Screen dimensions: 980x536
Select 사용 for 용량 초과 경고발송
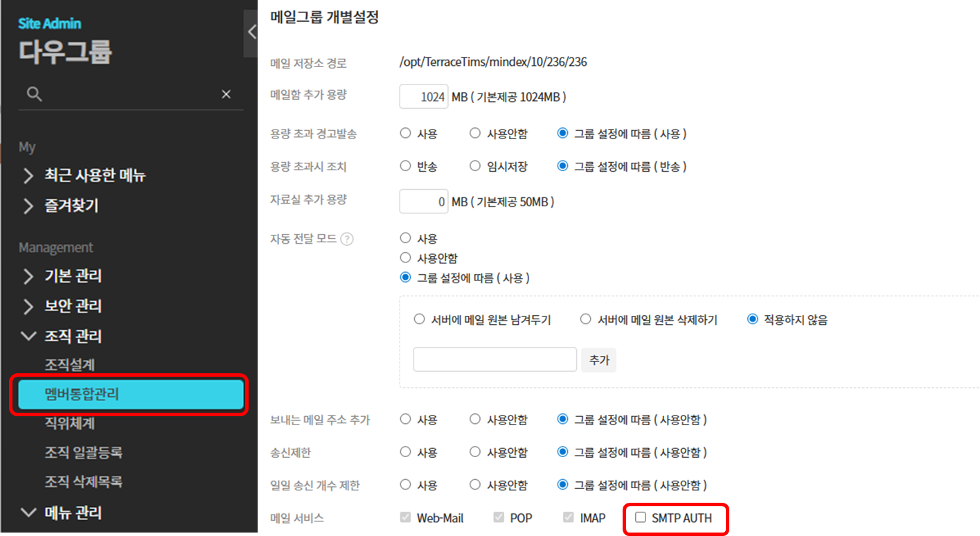(406, 134)
